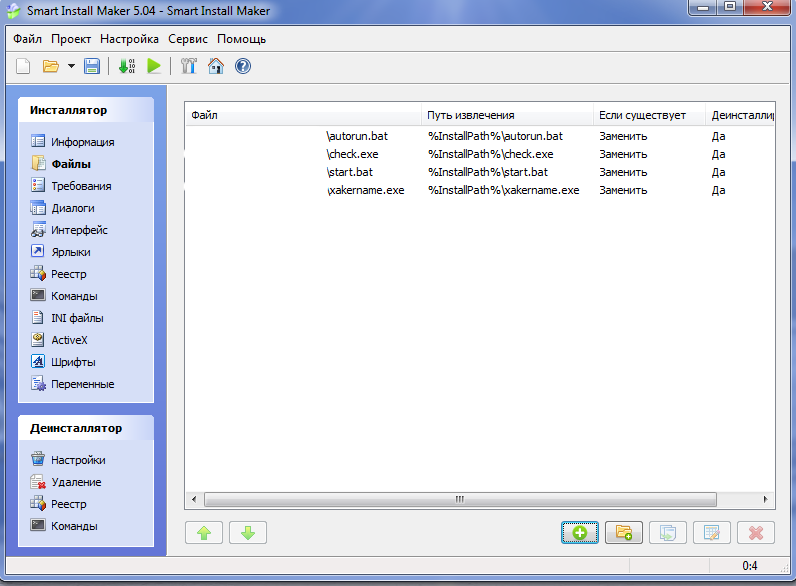This screenshot has width=796, height=586.
Task: Select the Файлы sidebar section
Action: coord(71,164)
